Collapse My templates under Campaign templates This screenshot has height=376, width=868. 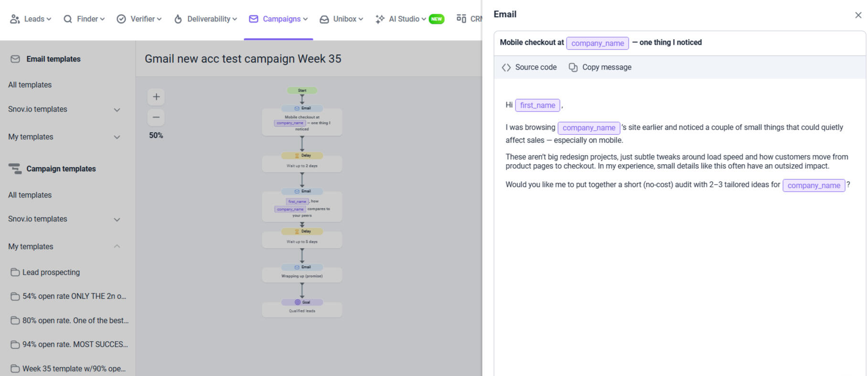(x=117, y=247)
